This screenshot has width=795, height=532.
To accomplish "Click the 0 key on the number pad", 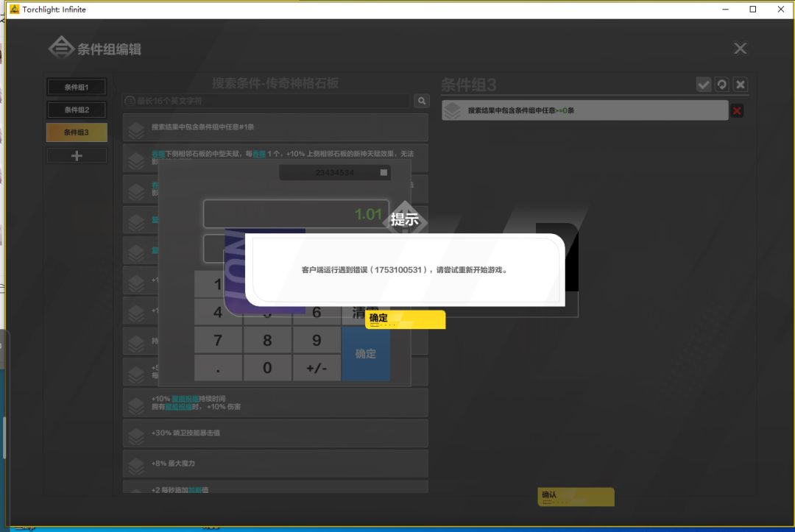I will 267,367.
